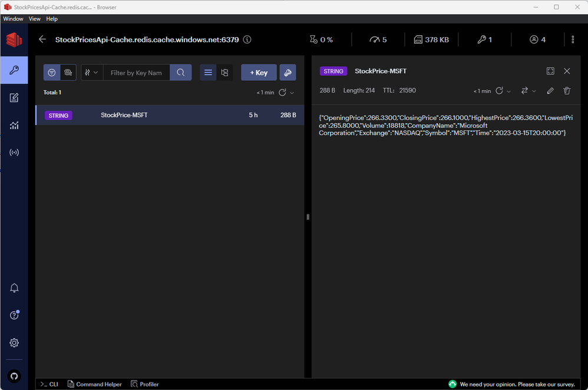Click the 5 h TTL in key row
588x390 pixels.
coord(253,115)
